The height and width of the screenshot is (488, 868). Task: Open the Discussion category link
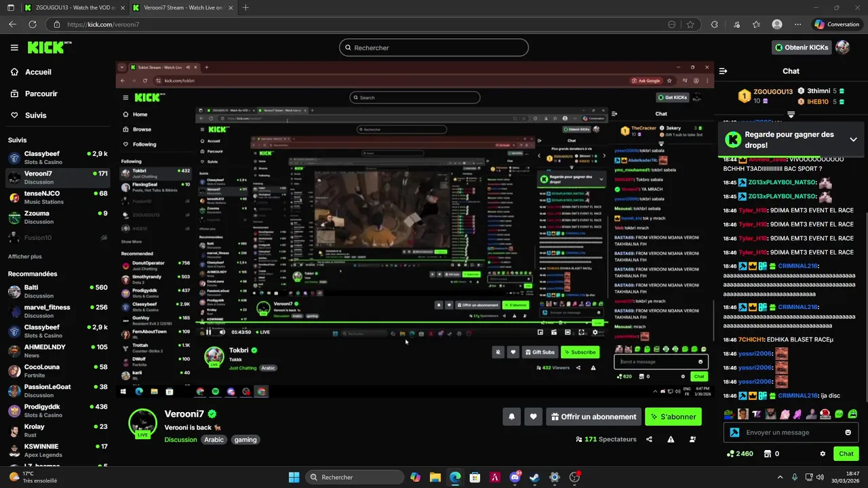[180, 439]
